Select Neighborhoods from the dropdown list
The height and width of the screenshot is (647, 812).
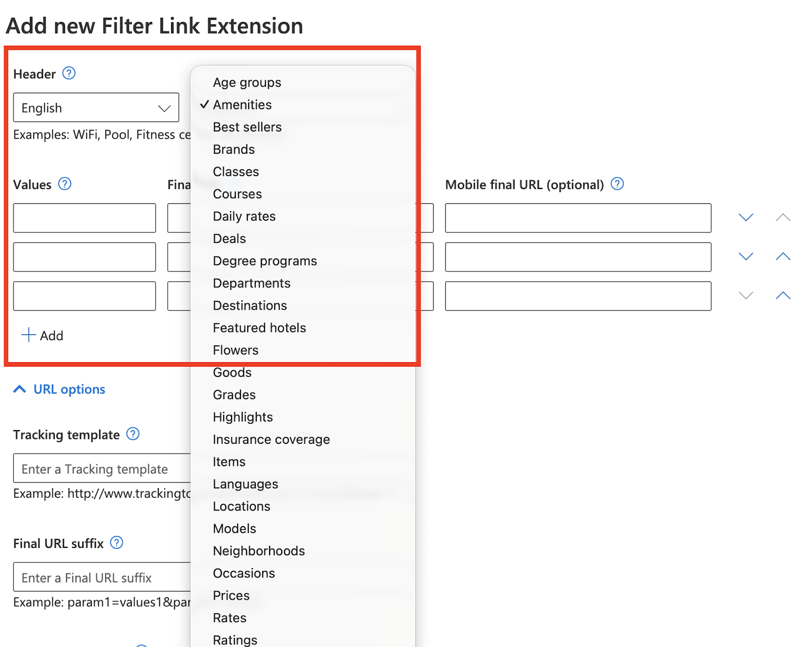[259, 551]
